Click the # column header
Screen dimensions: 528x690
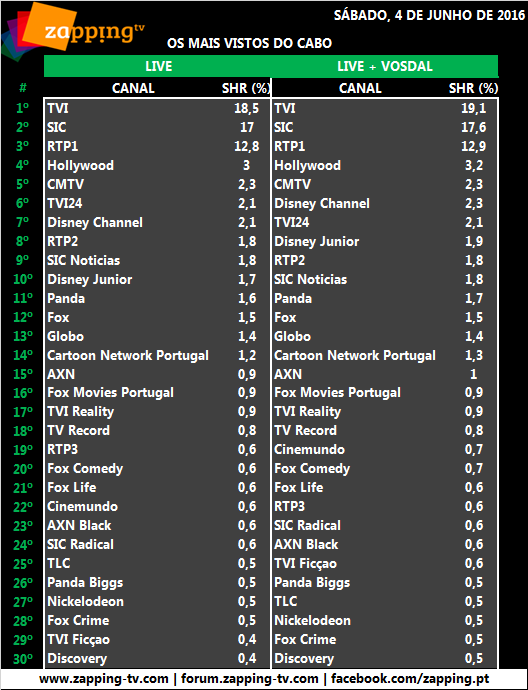tap(22, 88)
